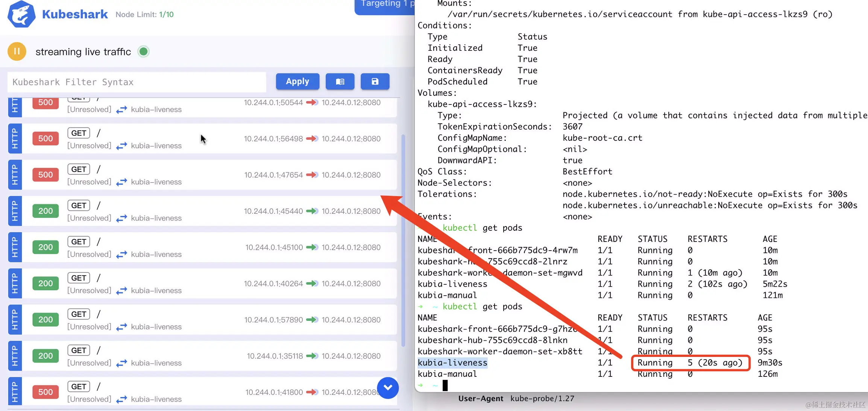Open the traffic entry from 10.244.0.1:57890
Screen dimensions: 868x411
[x=273, y=320]
